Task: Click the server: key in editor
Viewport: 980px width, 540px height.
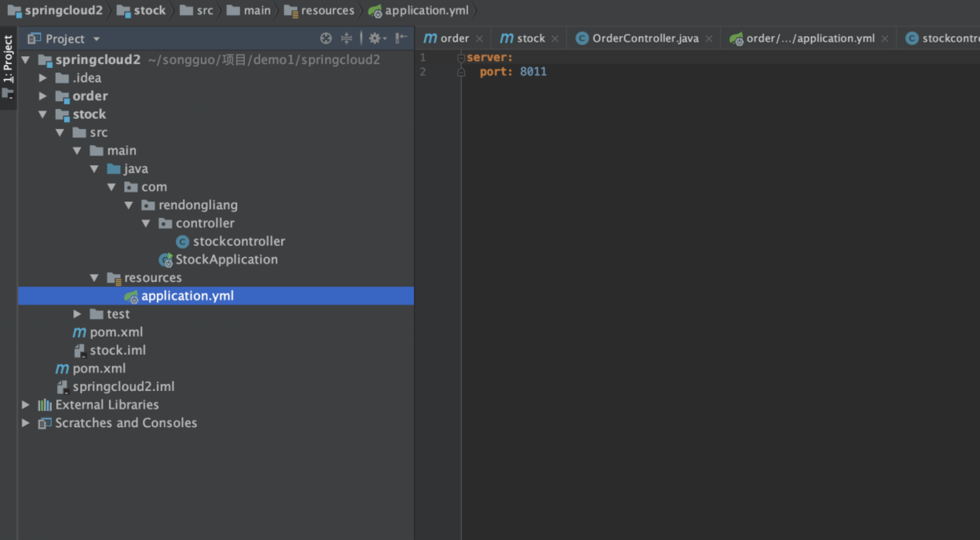Action: [490, 57]
